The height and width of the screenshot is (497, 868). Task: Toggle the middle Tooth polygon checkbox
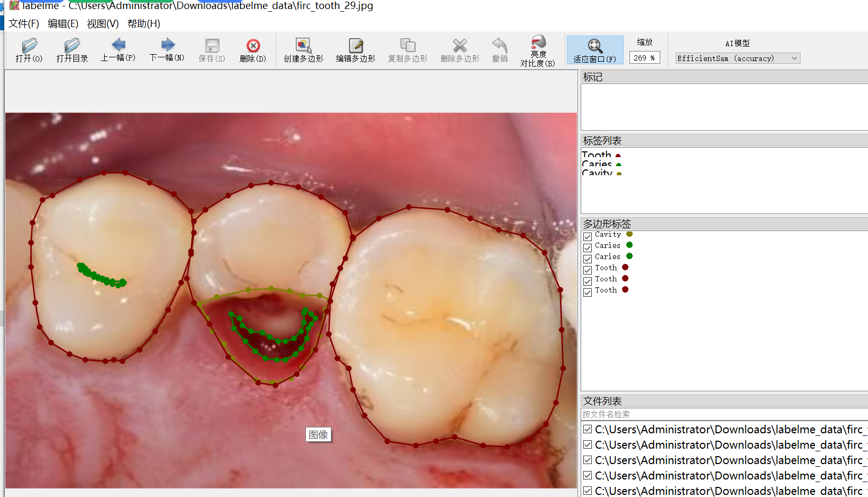[x=588, y=281]
